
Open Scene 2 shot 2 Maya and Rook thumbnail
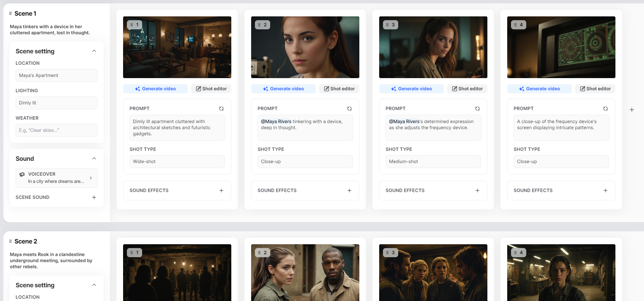305,272
